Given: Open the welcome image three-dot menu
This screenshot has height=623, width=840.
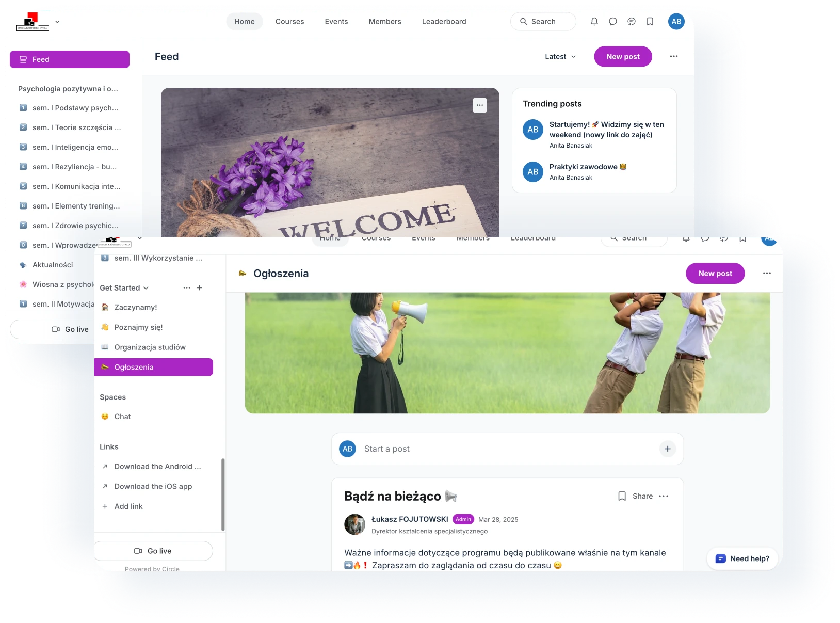Looking at the screenshot, I should [480, 105].
